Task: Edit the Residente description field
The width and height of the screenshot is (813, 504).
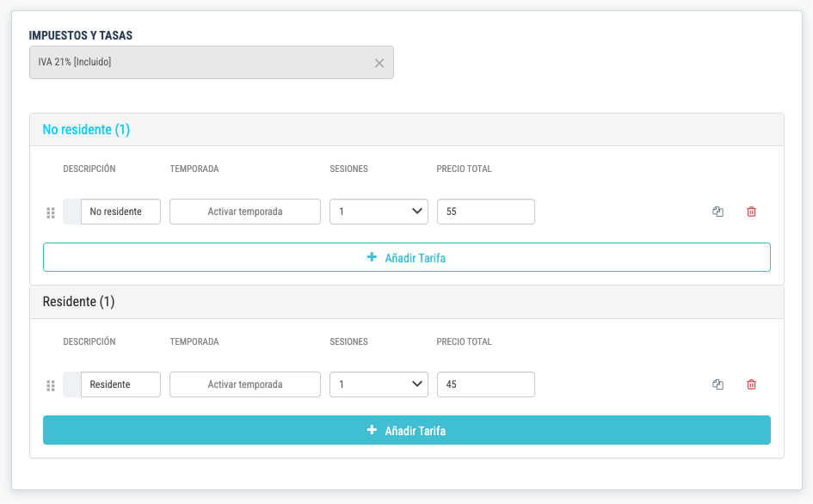Action: (120, 384)
